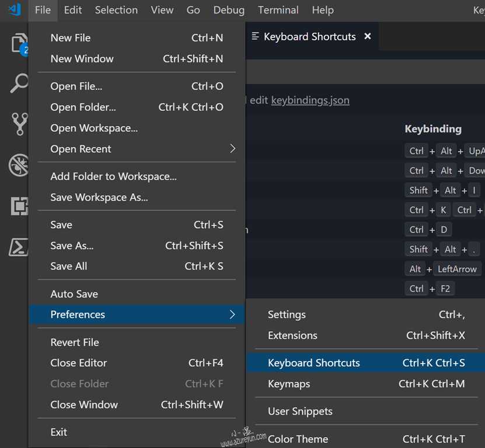485x448 pixels.
Task: Select the Shift + Alt + . keybinding row
Action: (365, 250)
